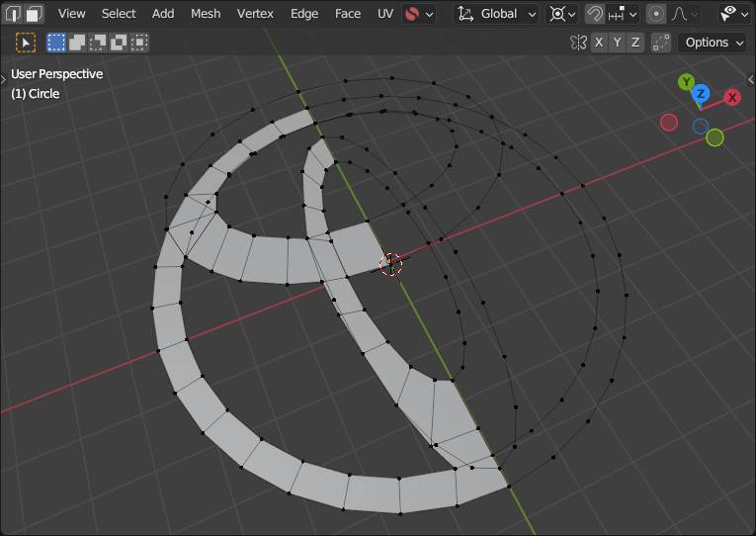Click the red addon pie icon
This screenshot has height=536, width=756.
click(x=412, y=14)
